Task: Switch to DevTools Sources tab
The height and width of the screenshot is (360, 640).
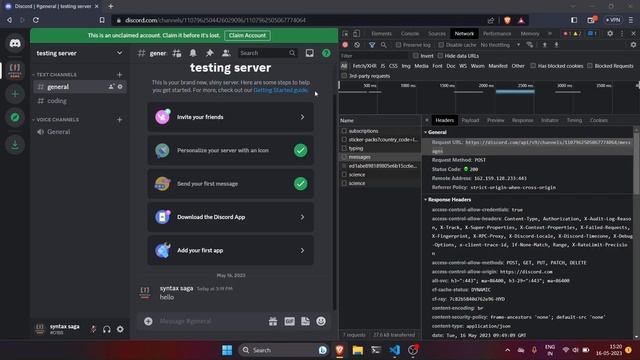Action: [x=437, y=33]
